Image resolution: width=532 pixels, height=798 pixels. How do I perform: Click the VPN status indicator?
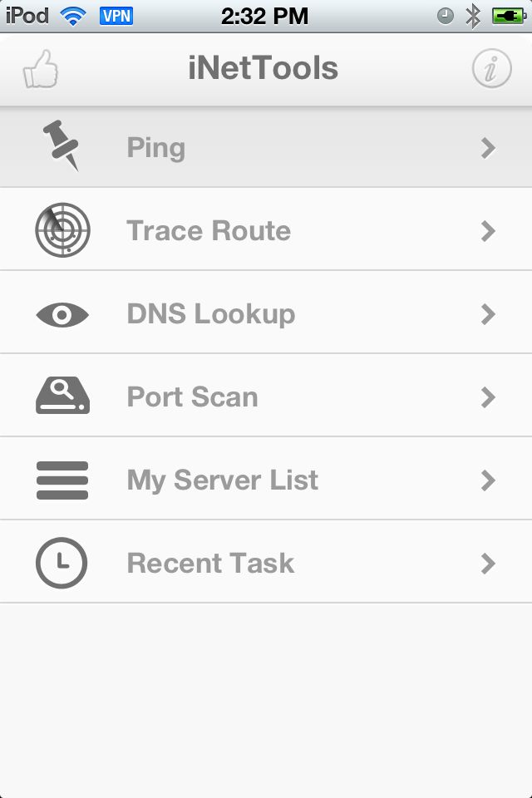[116, 17]
